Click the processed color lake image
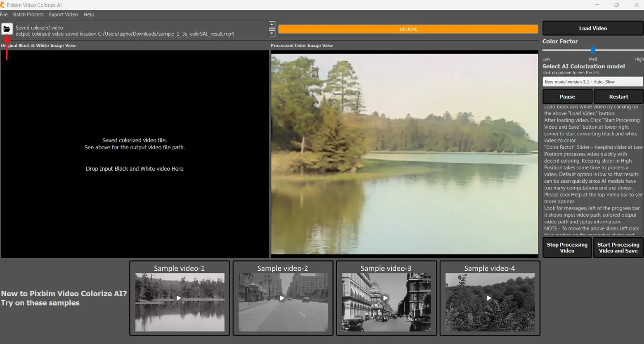 tap(404, 154)
